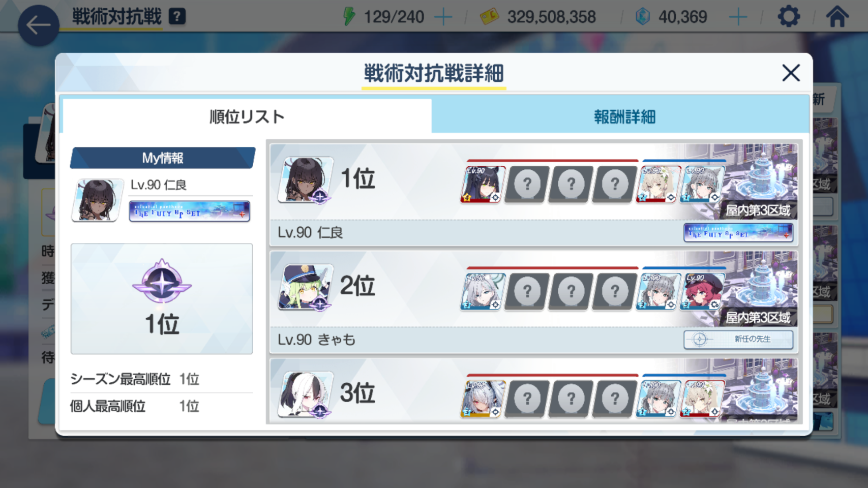Image resolution: width=868 pixels, height=488 pixels.
Task: Open 3位 player avatar with white hair
Action: click(305, 394)
